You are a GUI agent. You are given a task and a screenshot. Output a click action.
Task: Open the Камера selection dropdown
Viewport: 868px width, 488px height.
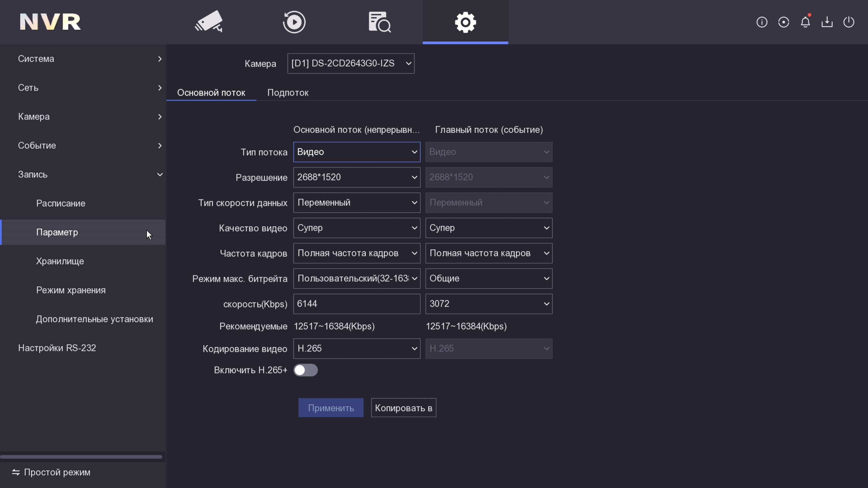[350, 63]
